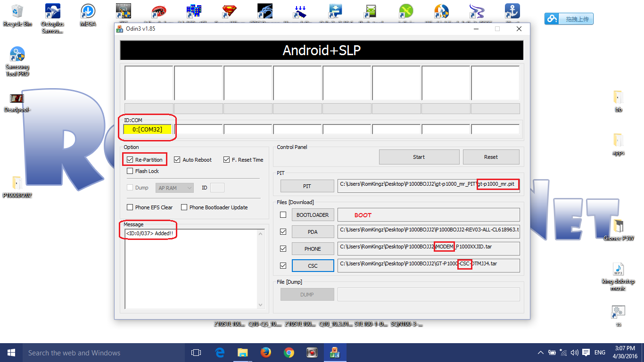This screenshot has width=644, height=362.
Task: Click the Message box up scroll arrow
Action: point(261,233)
